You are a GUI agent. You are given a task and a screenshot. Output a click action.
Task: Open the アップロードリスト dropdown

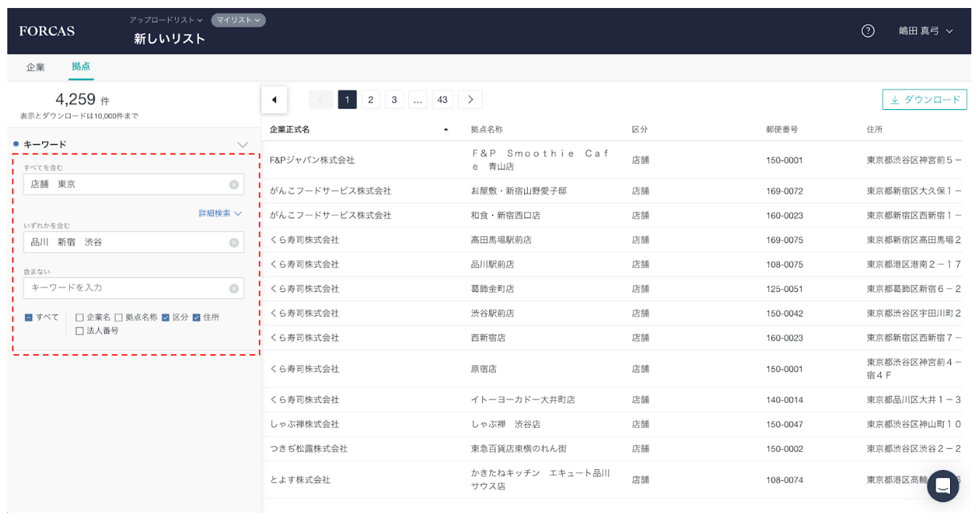(166, 20)
